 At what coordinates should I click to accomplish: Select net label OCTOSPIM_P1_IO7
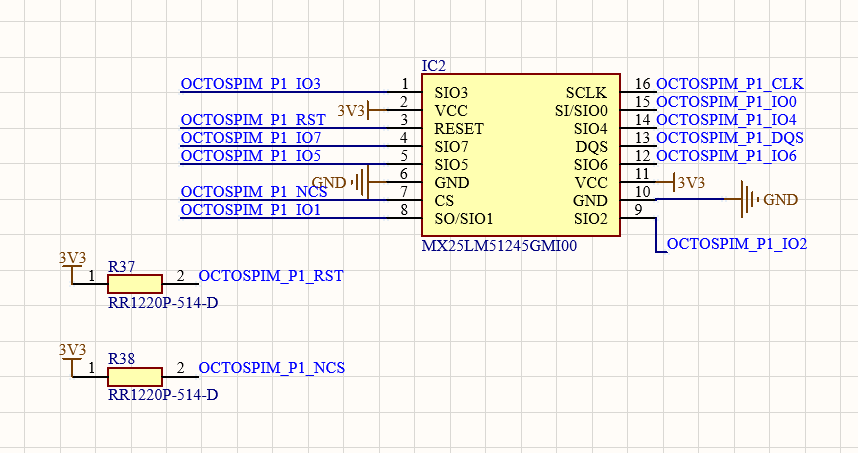tap(251, 138)
